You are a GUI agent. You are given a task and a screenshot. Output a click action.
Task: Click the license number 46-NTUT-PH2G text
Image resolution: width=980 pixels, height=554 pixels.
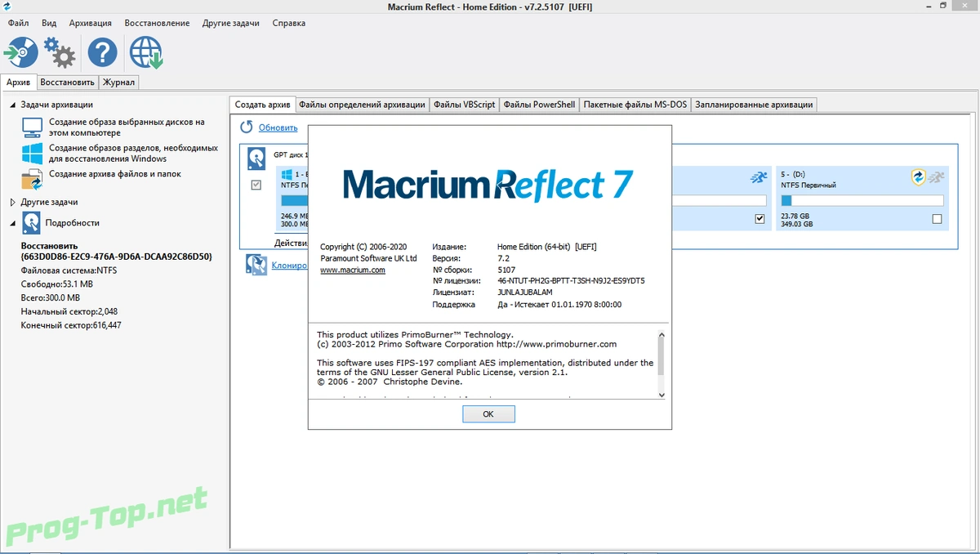(571, 280)
